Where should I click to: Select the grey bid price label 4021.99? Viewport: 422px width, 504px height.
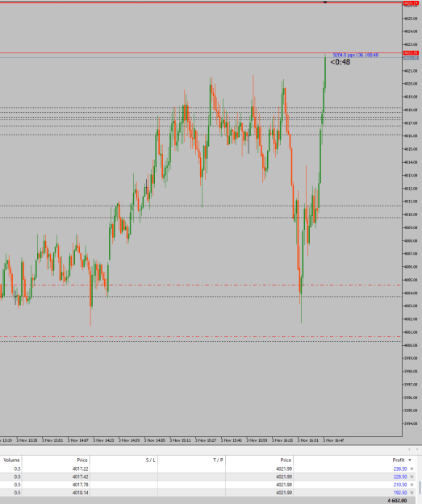(x=411, y=57)
